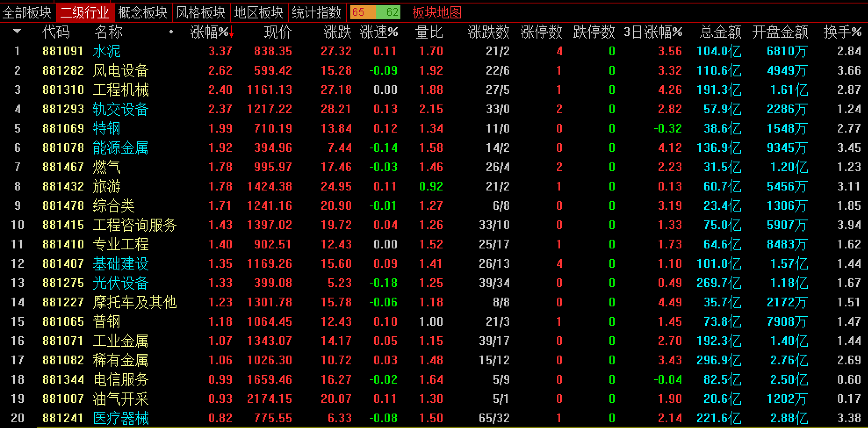Image resolution: width=868 pixels, height=428 pixels.
Task: Click the 名称 column header
Action: pyautogui.click(x=108, y=32)
